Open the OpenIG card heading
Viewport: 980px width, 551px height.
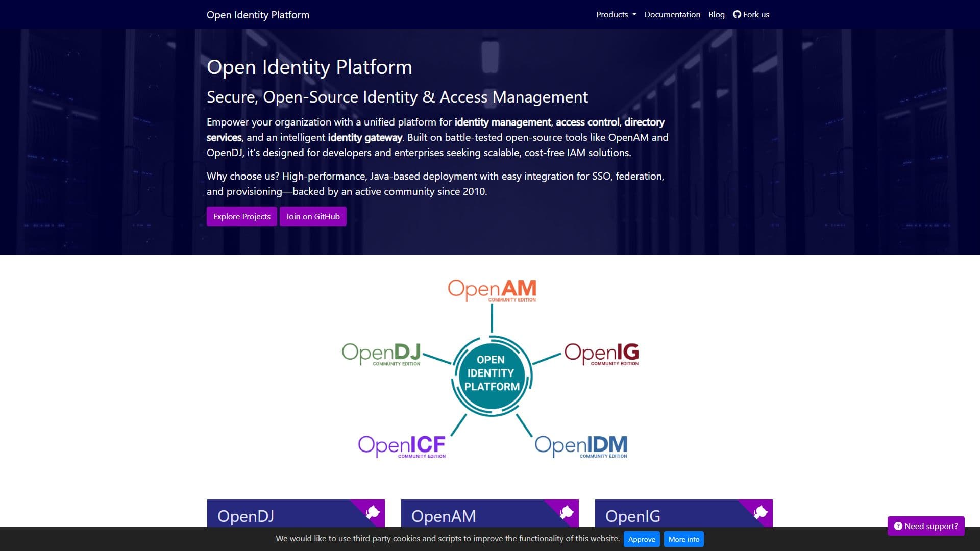633,516
